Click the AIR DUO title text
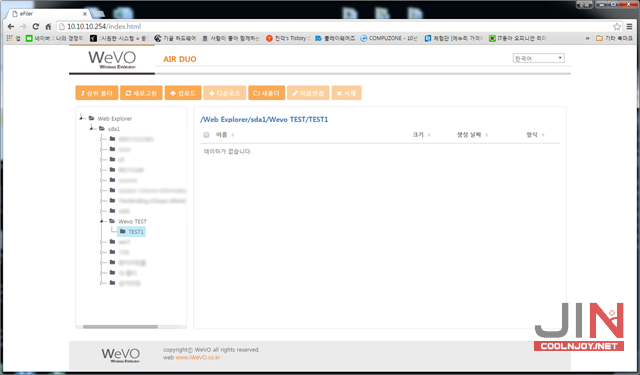Image resolution: width=640 pixels, height=375 pixels. [180, 59]
